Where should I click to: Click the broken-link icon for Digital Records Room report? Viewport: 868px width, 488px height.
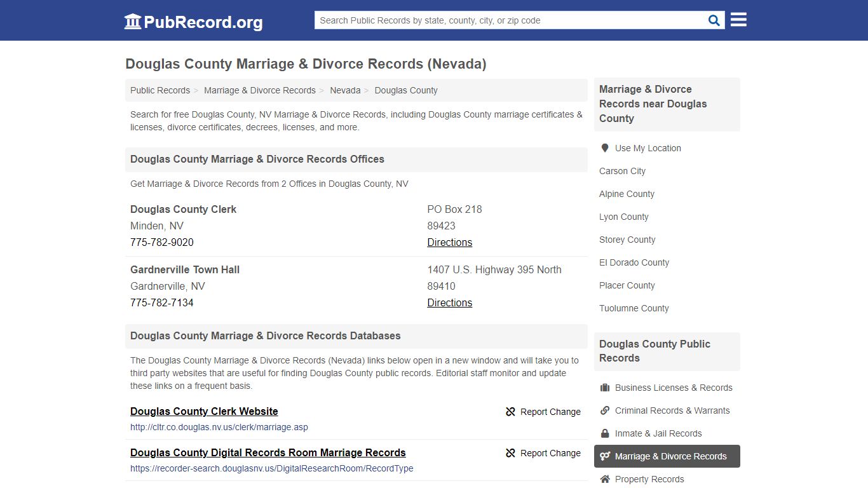510,453
